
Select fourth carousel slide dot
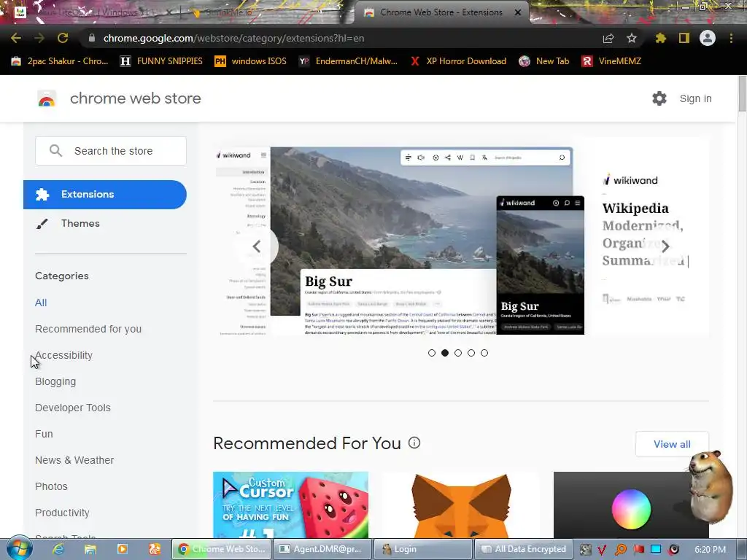point(471,353)
